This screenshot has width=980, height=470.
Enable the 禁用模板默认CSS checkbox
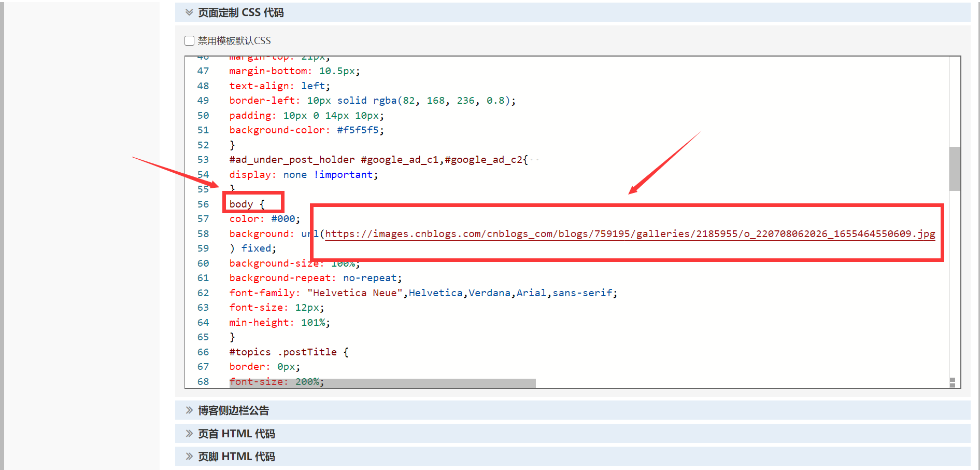click(x=190, y=40)
